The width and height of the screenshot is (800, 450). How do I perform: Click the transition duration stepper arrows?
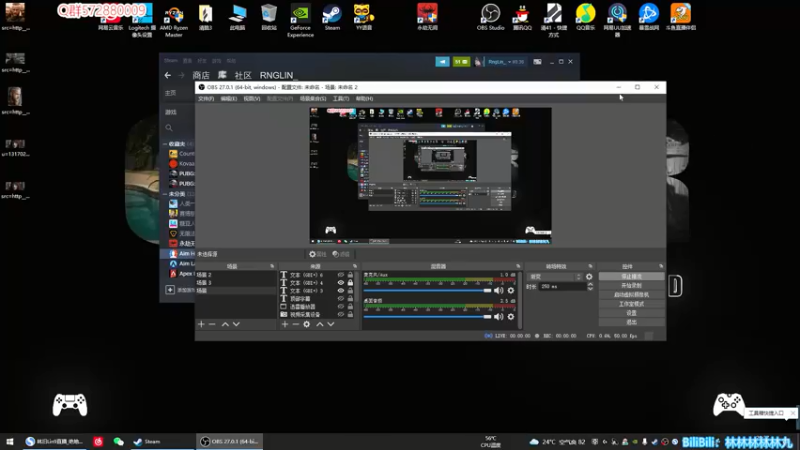coord(590,287)
